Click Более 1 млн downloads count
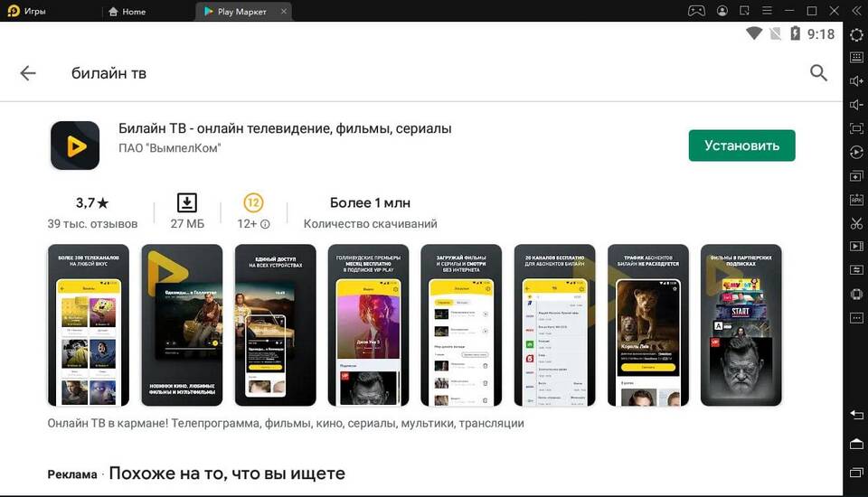868x497 pixels. tap(371, 203)
